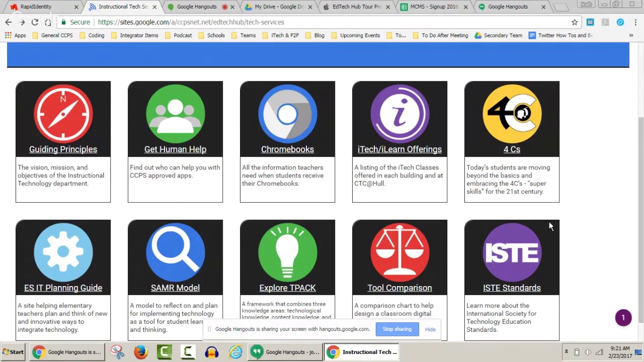Screen dimensions: 644x362
Task: Open the iTech/iLearn Offerings link
Action: click(399, 149)
